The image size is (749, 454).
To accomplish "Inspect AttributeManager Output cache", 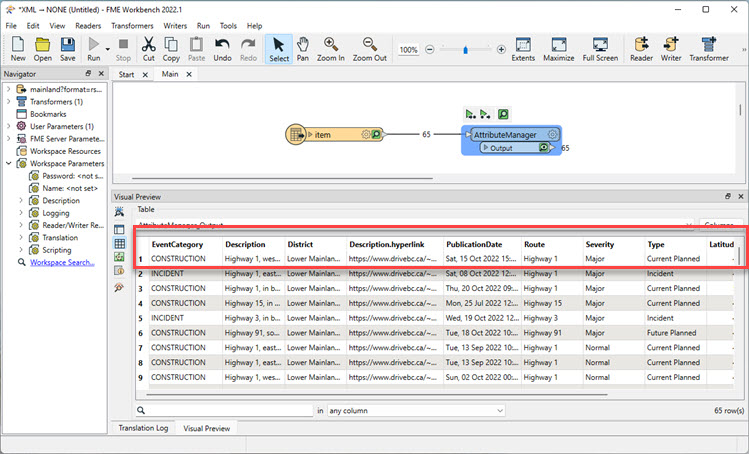I will point(544,148).
